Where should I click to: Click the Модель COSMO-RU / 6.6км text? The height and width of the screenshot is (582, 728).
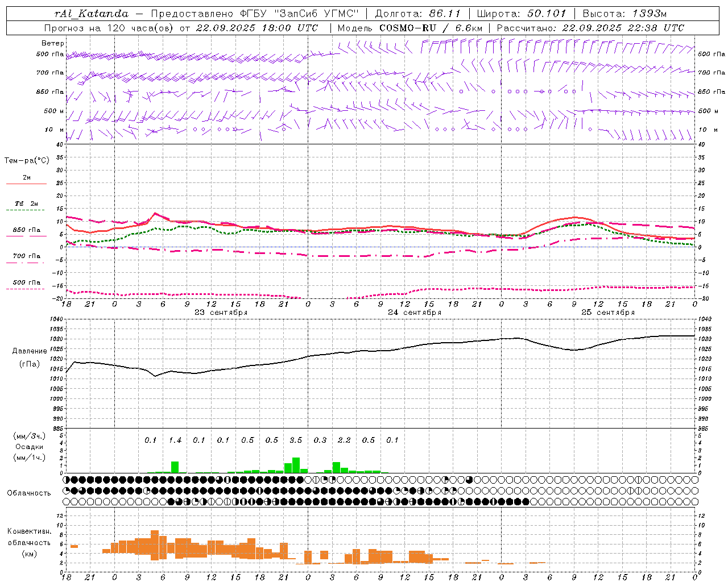coord(410,28)
